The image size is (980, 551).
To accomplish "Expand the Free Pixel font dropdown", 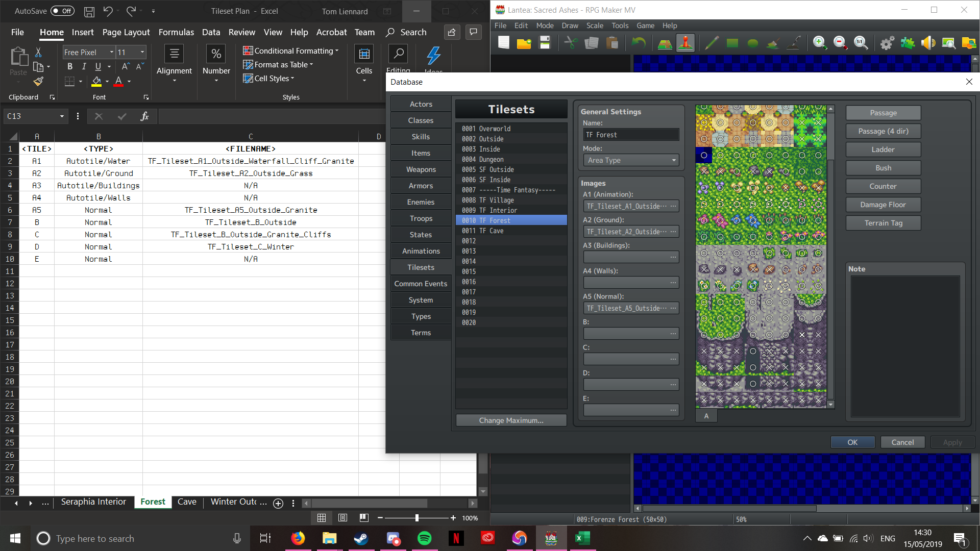I will tap(111, 52).
